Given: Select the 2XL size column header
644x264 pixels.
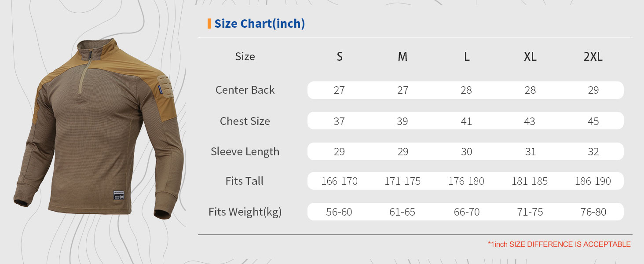Looking at the screenshot, I should tap(593, 57).
